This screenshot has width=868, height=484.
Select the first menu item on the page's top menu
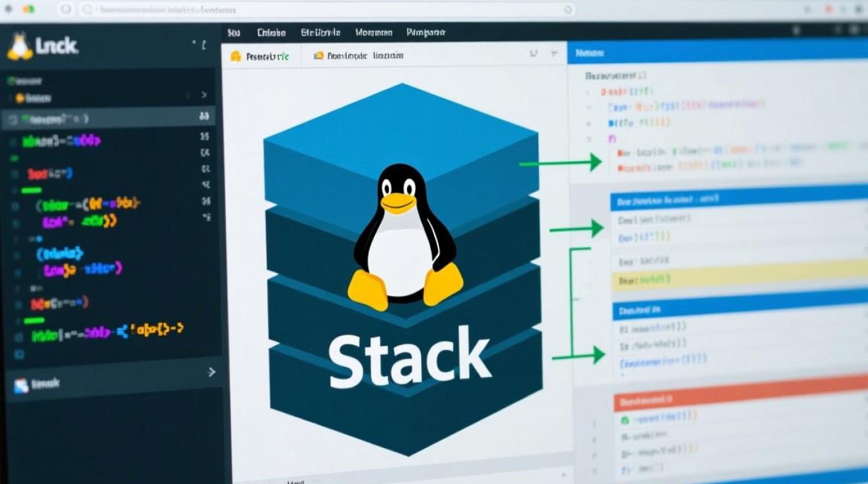[233, 31]
